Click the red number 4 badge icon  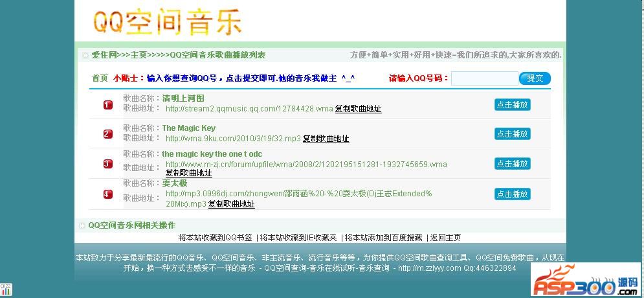click(107, 194)
